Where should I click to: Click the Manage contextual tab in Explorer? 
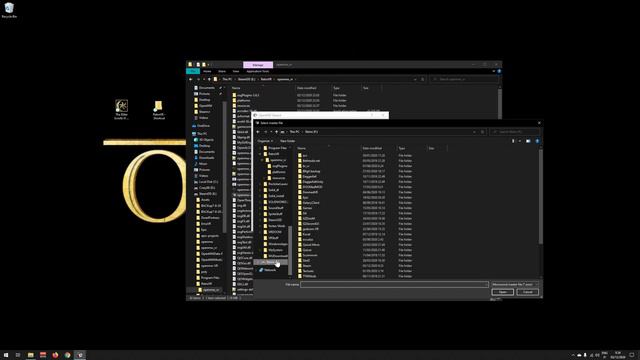(x=258, y=65)
